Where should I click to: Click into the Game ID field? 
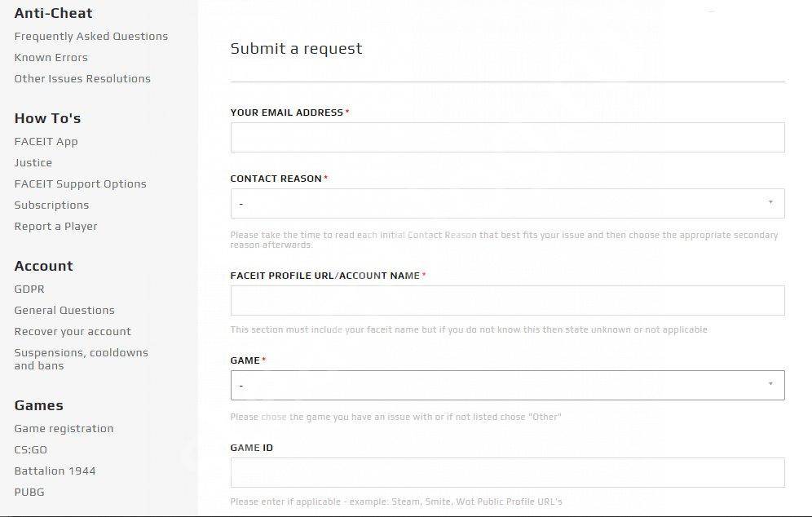[507, 473]
